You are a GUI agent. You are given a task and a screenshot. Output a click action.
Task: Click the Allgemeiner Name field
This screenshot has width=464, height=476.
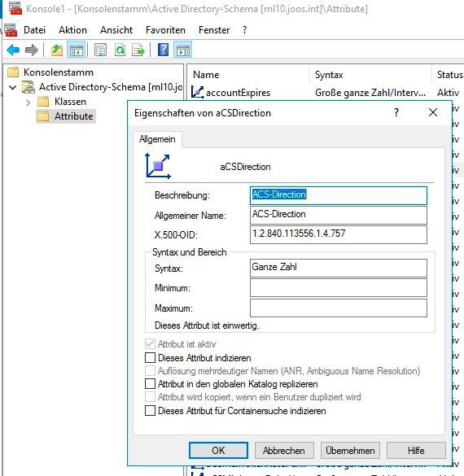(339, 215)
